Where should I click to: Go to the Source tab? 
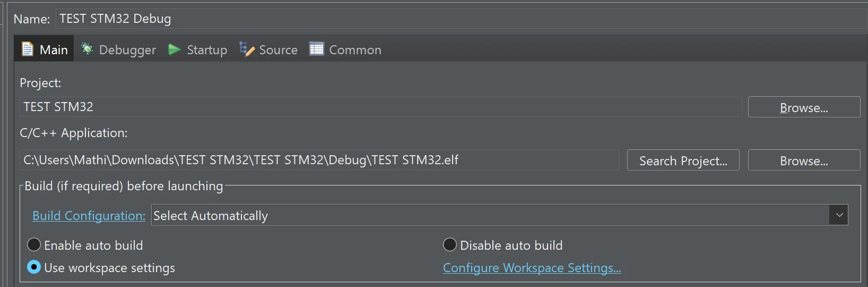268,49
